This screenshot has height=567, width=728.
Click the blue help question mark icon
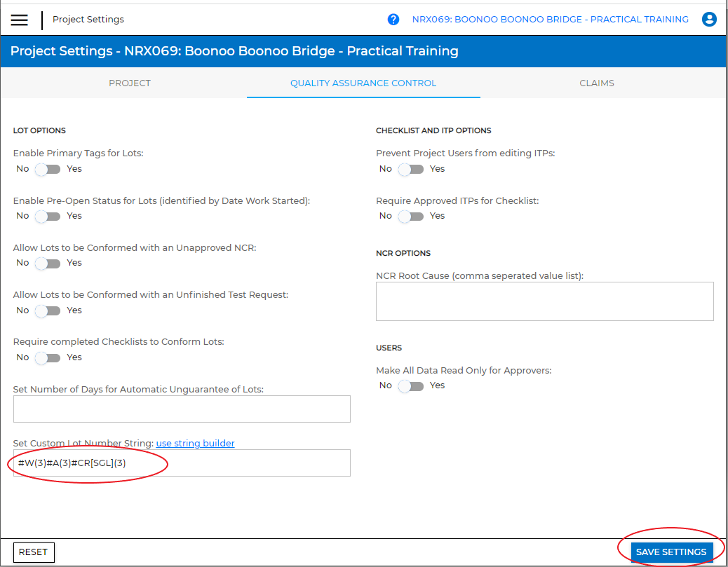pos(393,20)
